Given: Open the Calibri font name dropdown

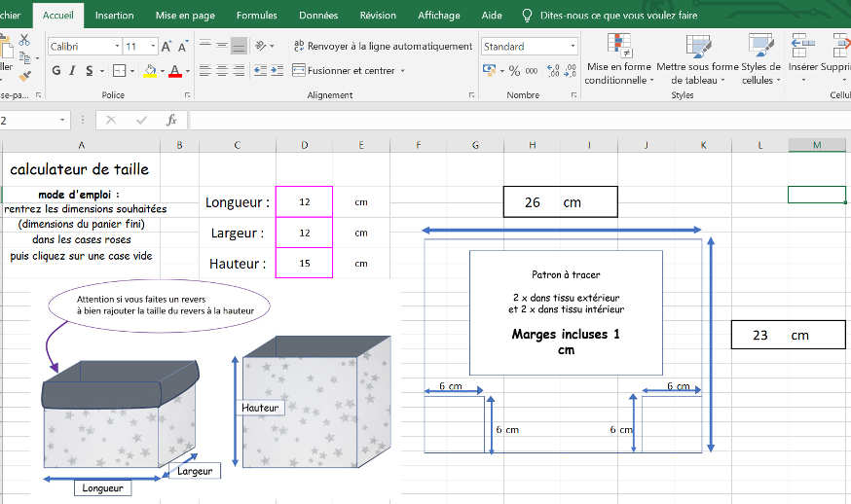Looking at the screenshot, I should (x=117, y=47).
